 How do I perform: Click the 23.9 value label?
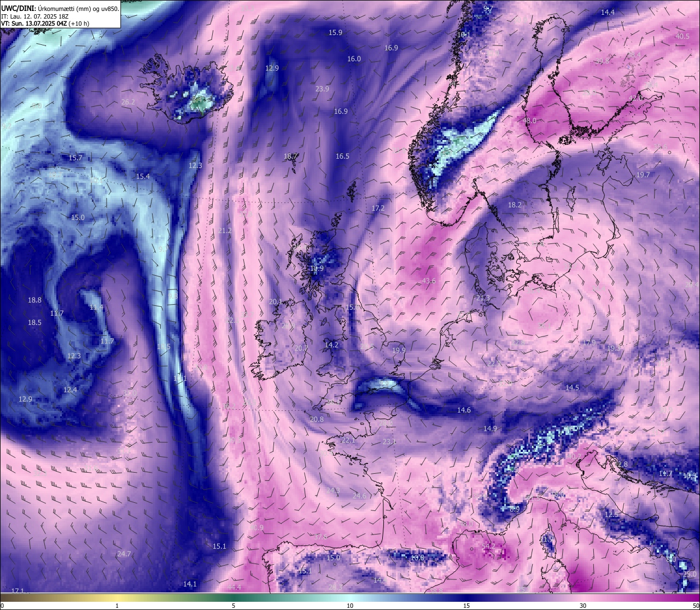322,89
